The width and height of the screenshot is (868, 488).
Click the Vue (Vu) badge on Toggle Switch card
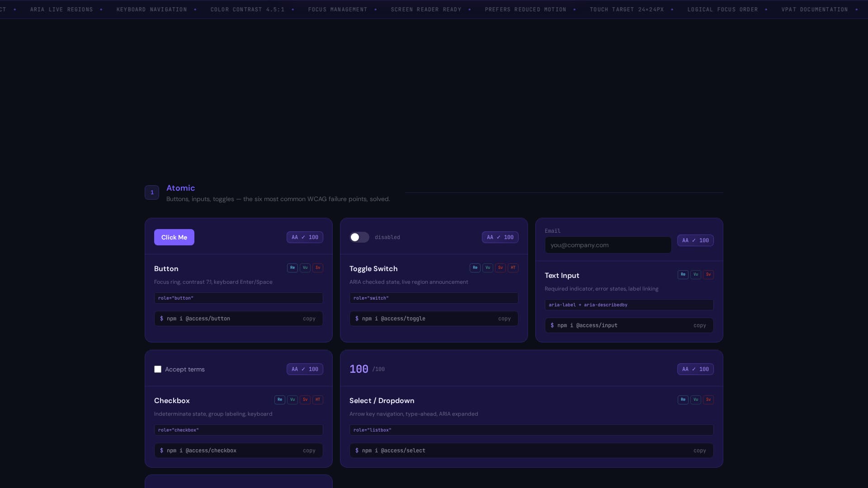click(488, 268)
